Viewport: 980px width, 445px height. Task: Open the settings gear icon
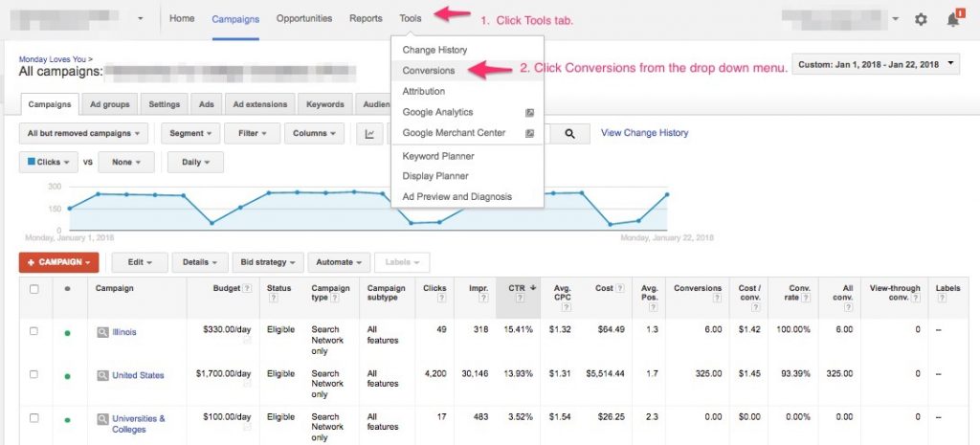(921, 19)
